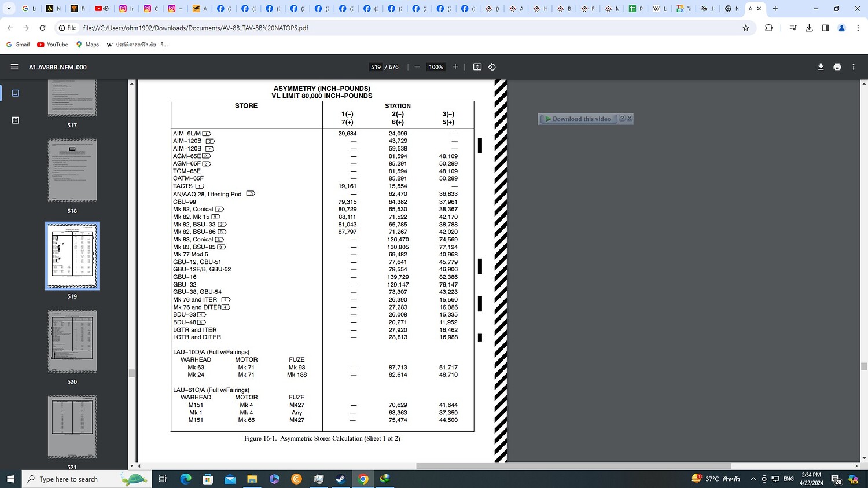Image resolution: width=868 pixels, height=488 pixels.
Task: Open the YouTube bookmark
Action: coord(52,45)
